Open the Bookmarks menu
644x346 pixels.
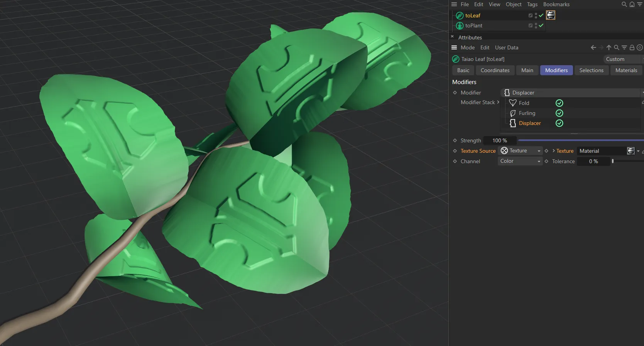point(556,4)
